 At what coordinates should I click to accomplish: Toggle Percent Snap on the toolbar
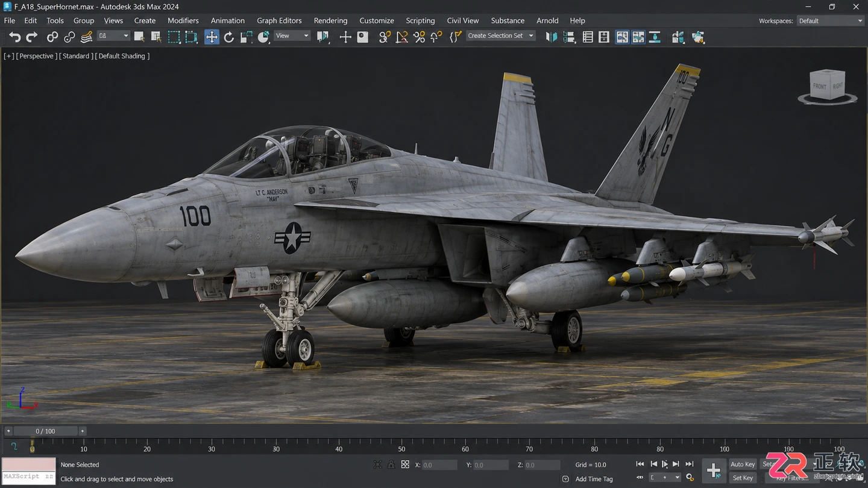tap(420, 37)
